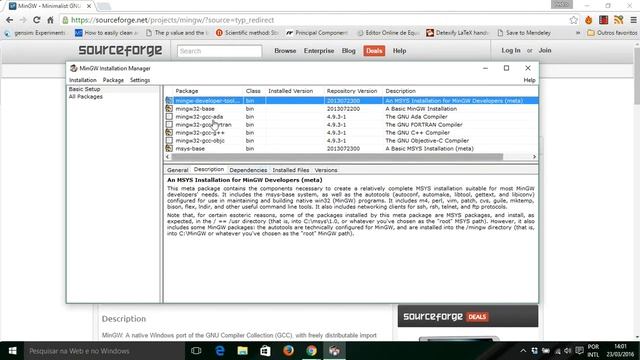Toggle the msys-base package checkbox
Screen dimensions: 640x360
(x=169, y=148)
